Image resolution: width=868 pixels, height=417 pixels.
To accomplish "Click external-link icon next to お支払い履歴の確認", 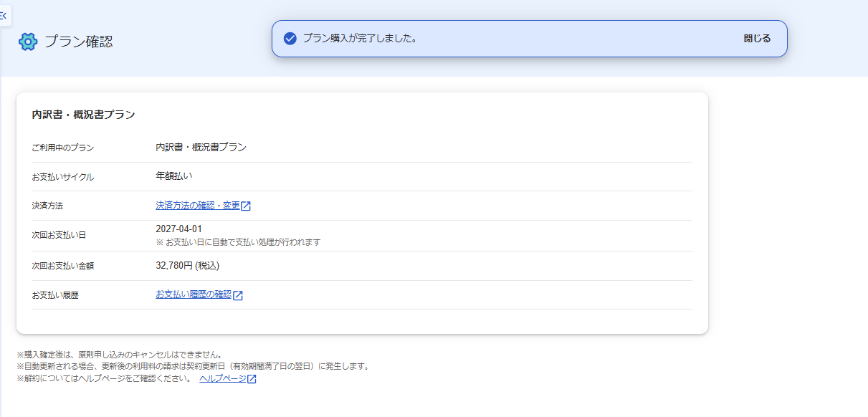I will tap(238, 295).
